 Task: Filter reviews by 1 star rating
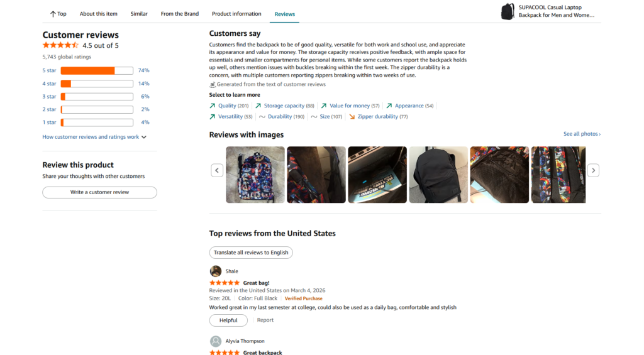97,123
